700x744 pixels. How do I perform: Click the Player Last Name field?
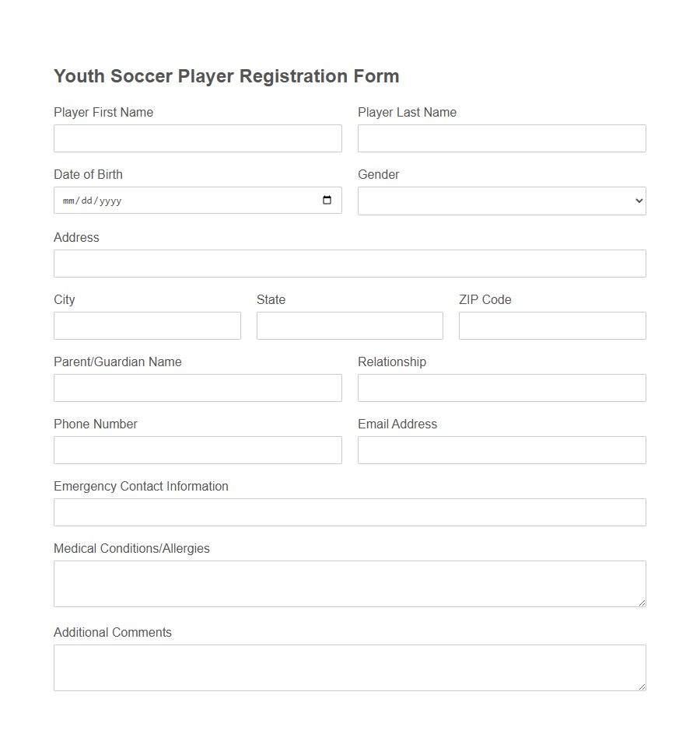(501, 138)
